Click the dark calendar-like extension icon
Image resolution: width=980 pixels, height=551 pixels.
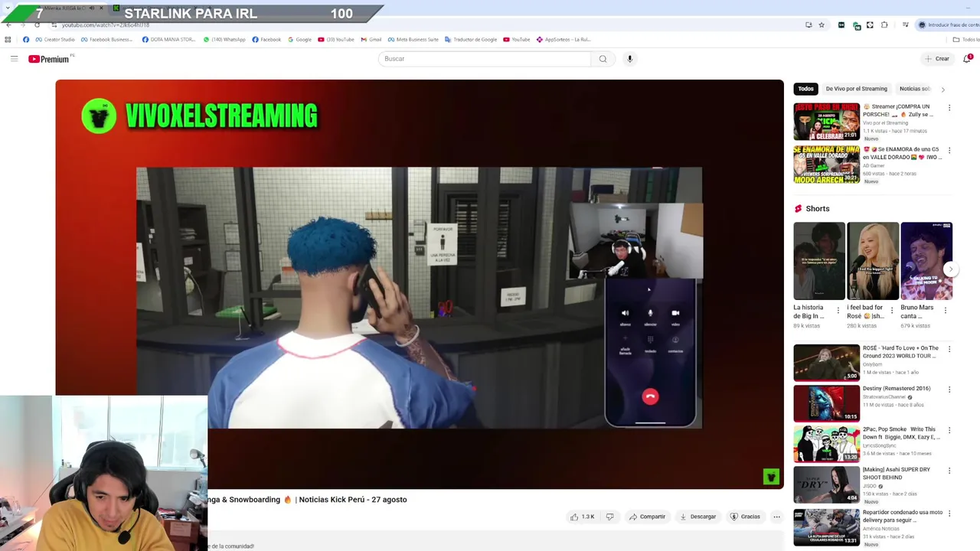point(841,25)
